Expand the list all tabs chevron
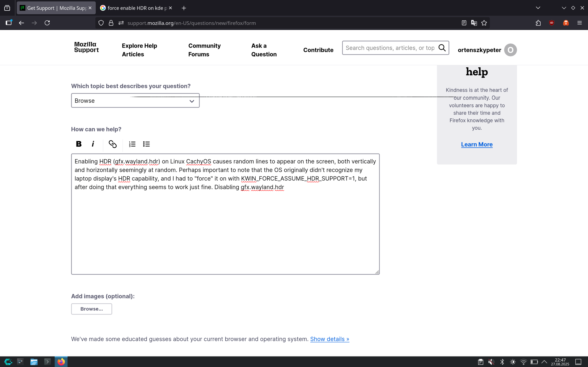This screenshot has width=588, height=367. [x=538, y=8]
